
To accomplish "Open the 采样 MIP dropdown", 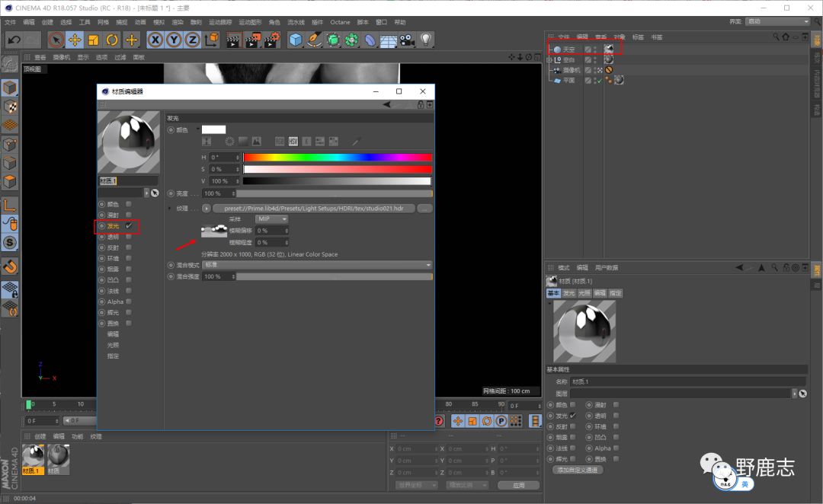I will click(x=272, y=219).
